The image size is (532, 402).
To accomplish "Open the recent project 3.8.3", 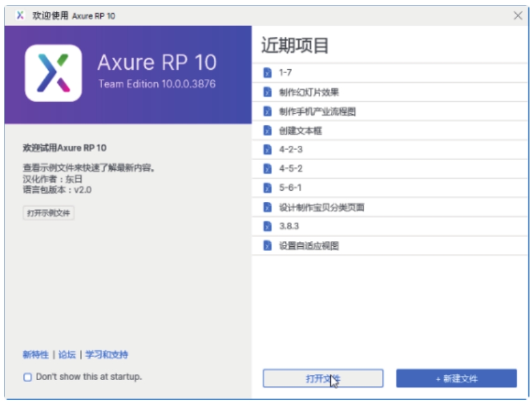I will pyautogui.click(x=289, y=226).
